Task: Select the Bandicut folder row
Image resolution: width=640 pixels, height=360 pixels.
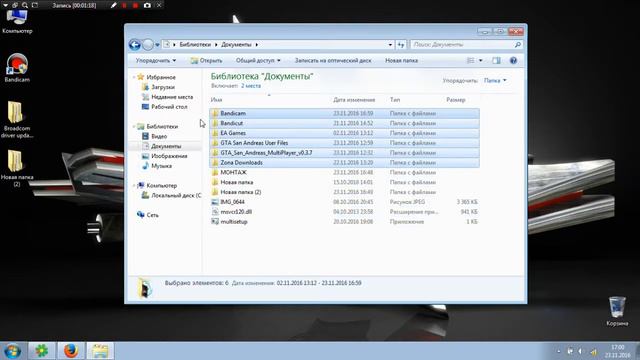Action: point(344,123)
